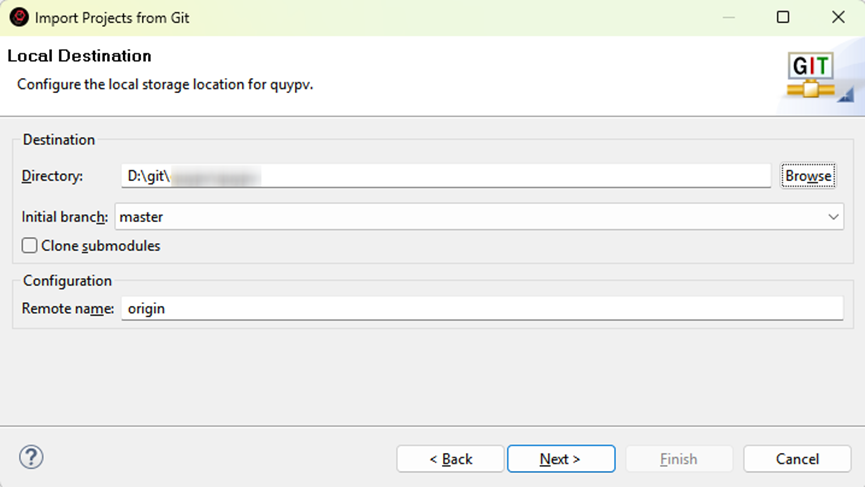This screenshot has width=865, height=487.
Task: Expand the Initial branch dropdown arrow
Action: pos(833,217)
